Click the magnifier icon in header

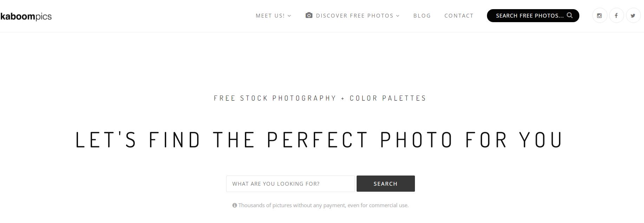570,15
